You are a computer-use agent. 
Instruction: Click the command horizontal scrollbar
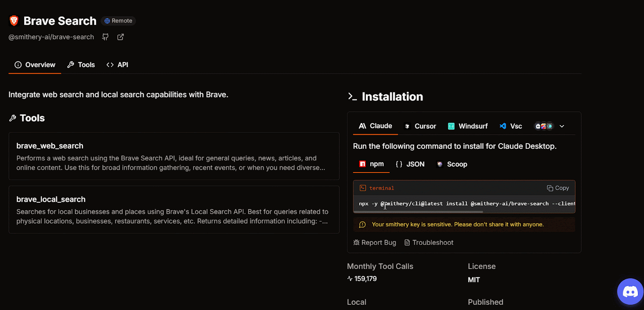419,211
